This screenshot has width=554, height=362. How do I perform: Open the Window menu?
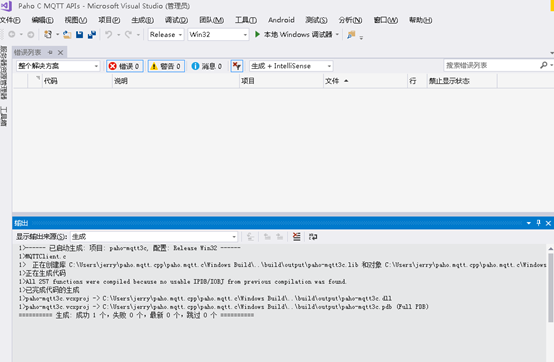click(385, 20)
